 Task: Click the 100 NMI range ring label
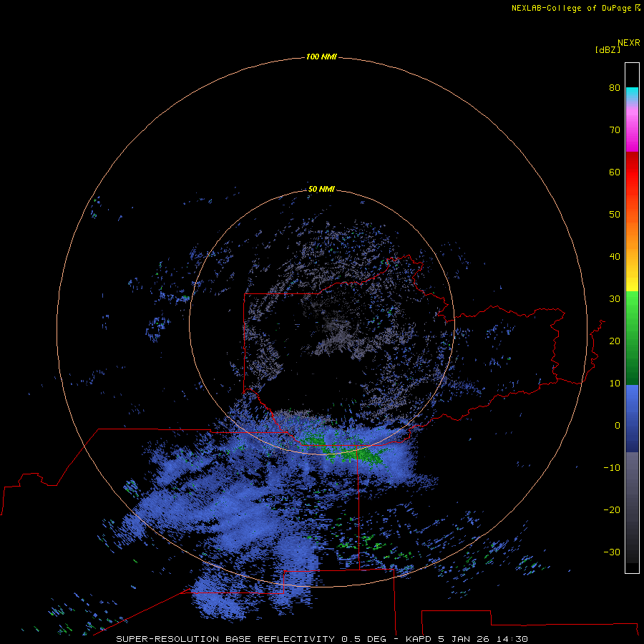321,57
